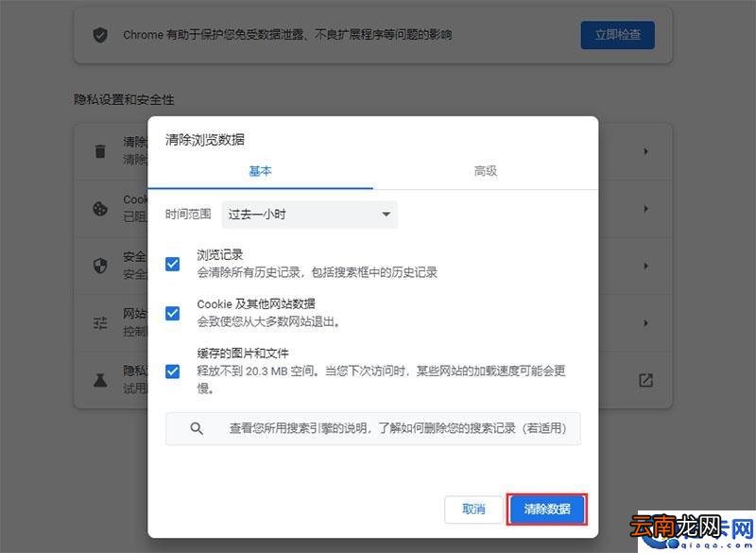Click the 隐私设置和安全性 heading

(124, 100)
